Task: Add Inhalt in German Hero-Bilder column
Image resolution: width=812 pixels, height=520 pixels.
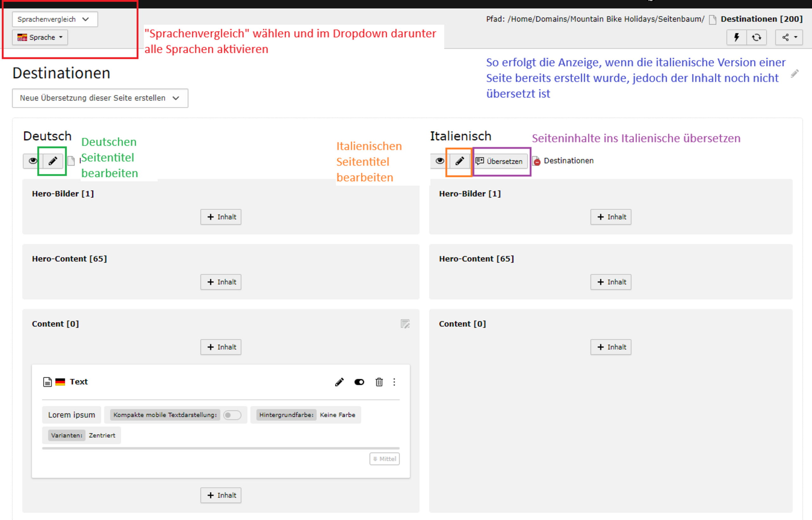Action: coord(221,217)
